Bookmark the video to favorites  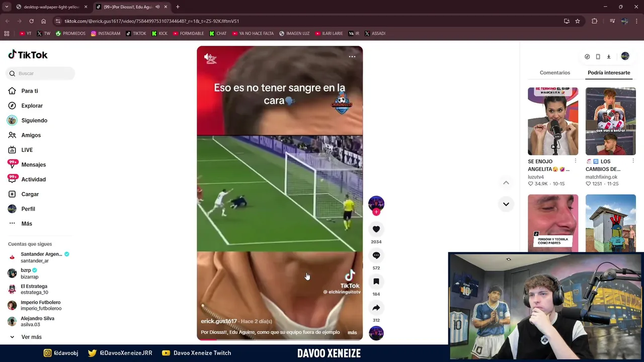[376, 282]
